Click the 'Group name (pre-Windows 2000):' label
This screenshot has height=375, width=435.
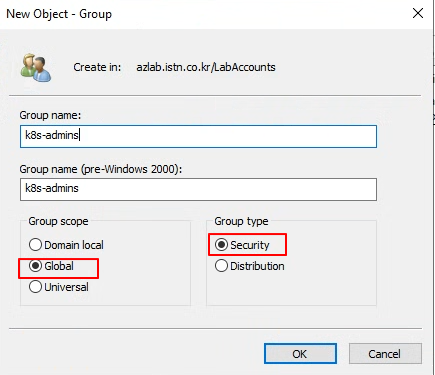[x=101, y=169]
